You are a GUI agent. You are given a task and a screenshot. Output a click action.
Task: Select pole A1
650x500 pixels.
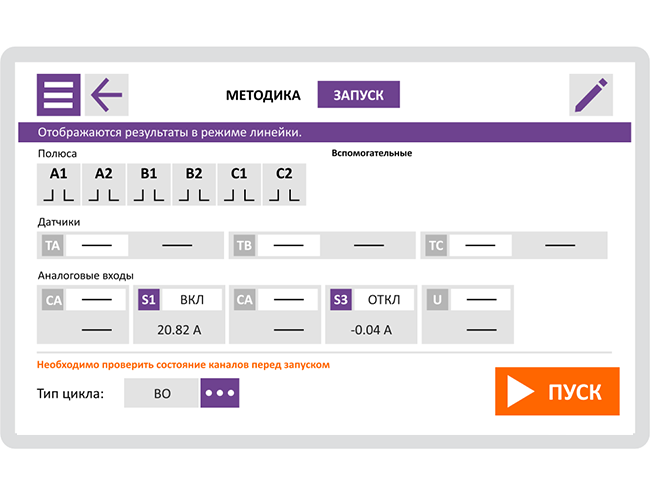58,184
